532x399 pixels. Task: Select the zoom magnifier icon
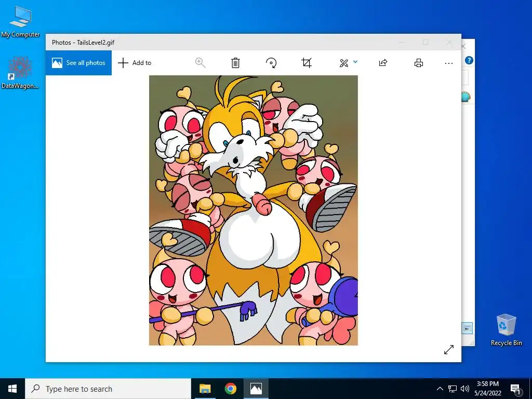pos(200,63)
